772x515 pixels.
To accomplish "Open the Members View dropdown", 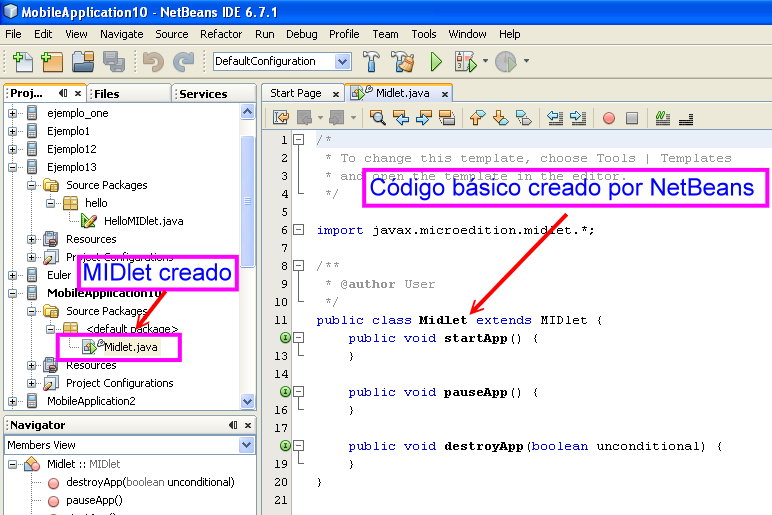I will pyautogui.click(x=247, y=445).
